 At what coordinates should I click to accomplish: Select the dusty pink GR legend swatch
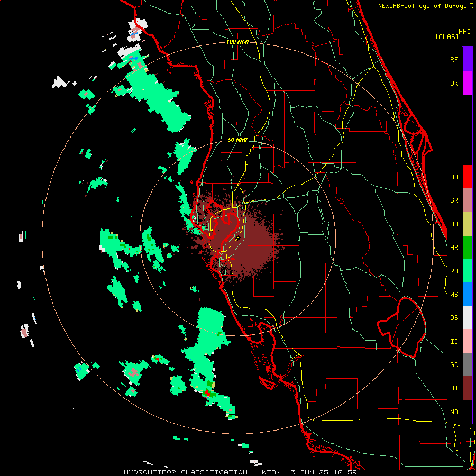[x=467, y=200]
